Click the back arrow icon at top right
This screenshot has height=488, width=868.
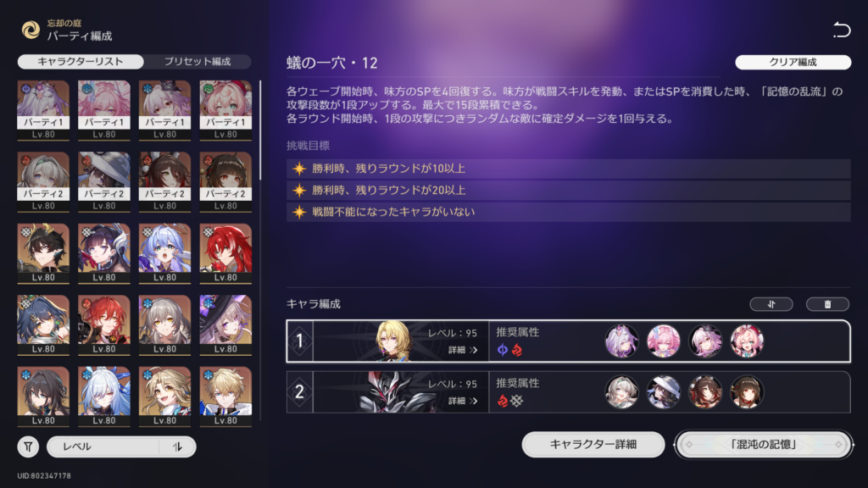pos(842,30)
